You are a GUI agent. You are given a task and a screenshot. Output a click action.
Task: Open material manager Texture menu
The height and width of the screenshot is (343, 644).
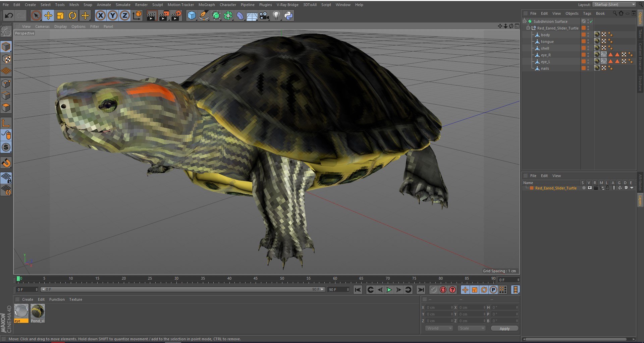75,299
